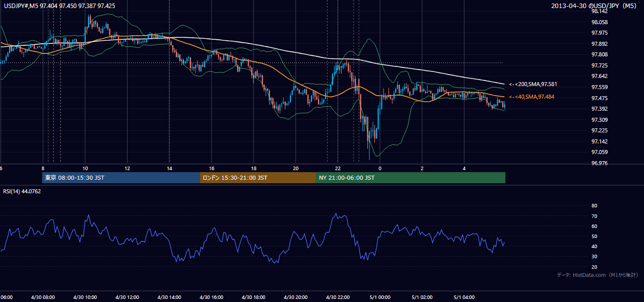Viewport: 644px width, 302px height.
Task: Click RSI scale level 50
Action: [594, 236]
